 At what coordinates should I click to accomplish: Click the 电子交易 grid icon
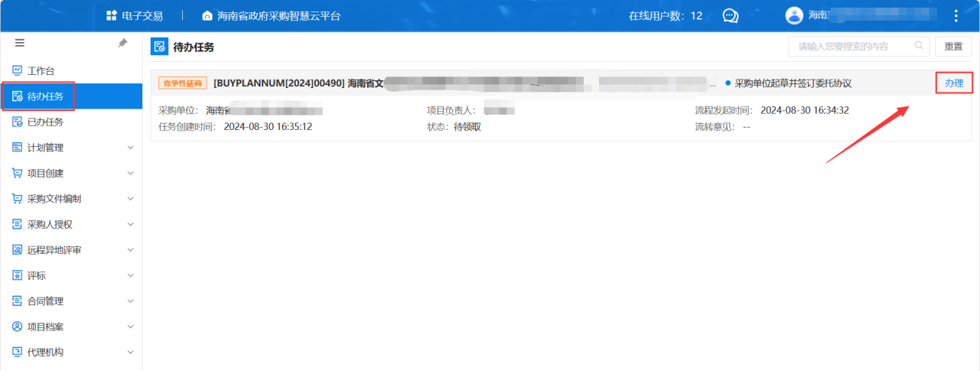tap(112, 16)
